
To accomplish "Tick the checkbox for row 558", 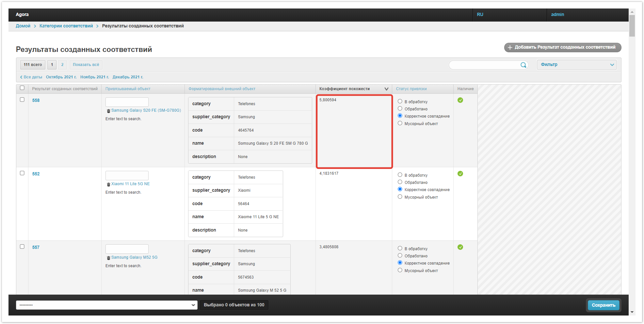I will click(22, 100).
